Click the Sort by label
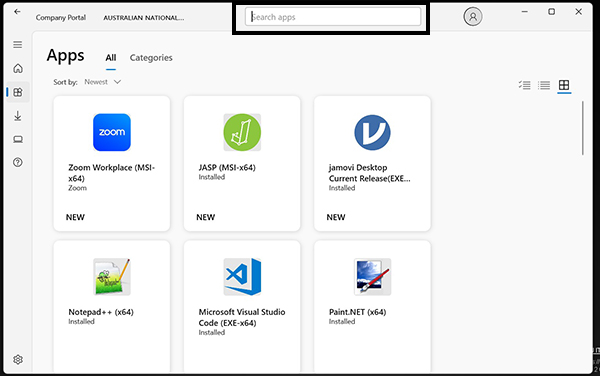Viewport: 600px width, 376px height. 65,82
